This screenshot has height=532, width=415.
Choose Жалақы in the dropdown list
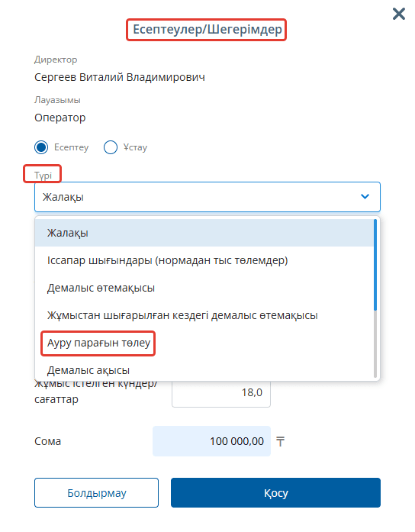[204, 233]
